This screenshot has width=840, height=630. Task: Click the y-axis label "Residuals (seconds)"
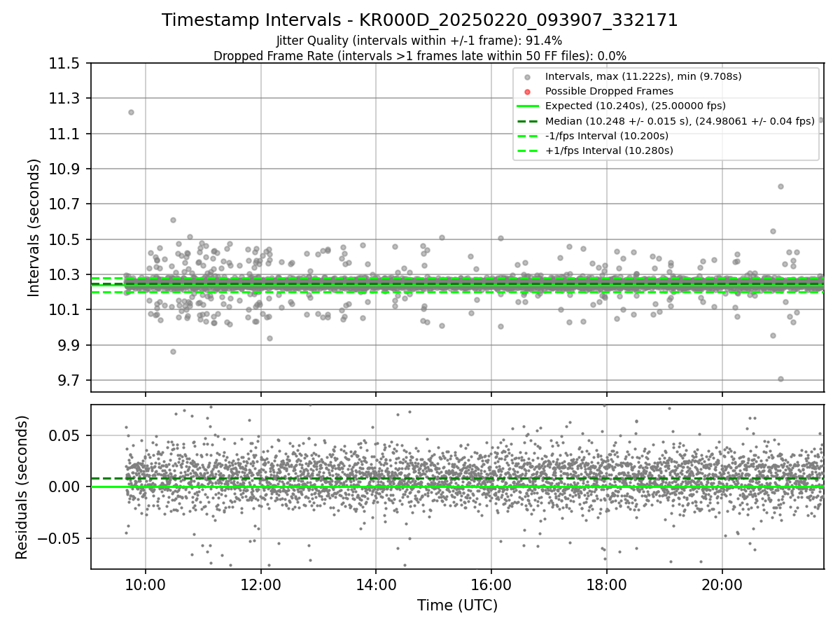(22, 487)
